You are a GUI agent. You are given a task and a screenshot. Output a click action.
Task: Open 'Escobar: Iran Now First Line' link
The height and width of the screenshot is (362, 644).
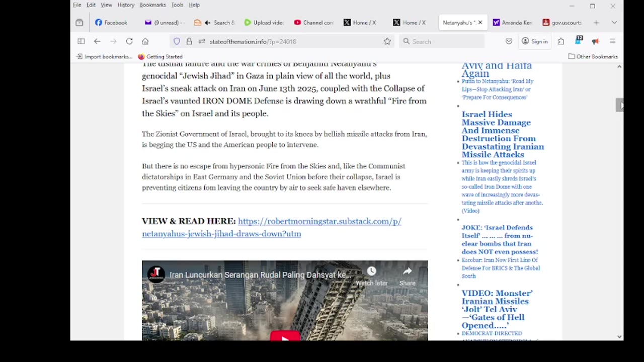coord(501,268)
